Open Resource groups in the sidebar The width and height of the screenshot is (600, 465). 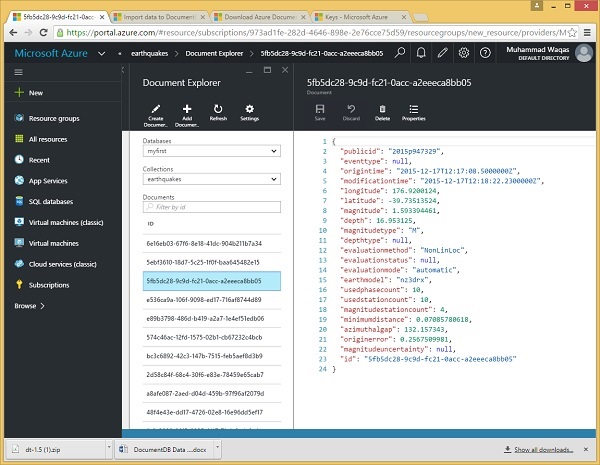(52, 118)
